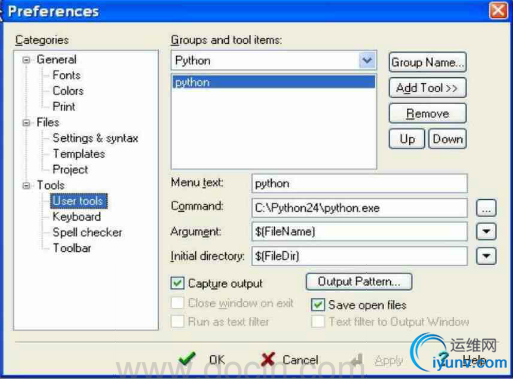The image size is (513, 379).
Task: Collapse the Files tree node
Action: [x=26, y=123]
